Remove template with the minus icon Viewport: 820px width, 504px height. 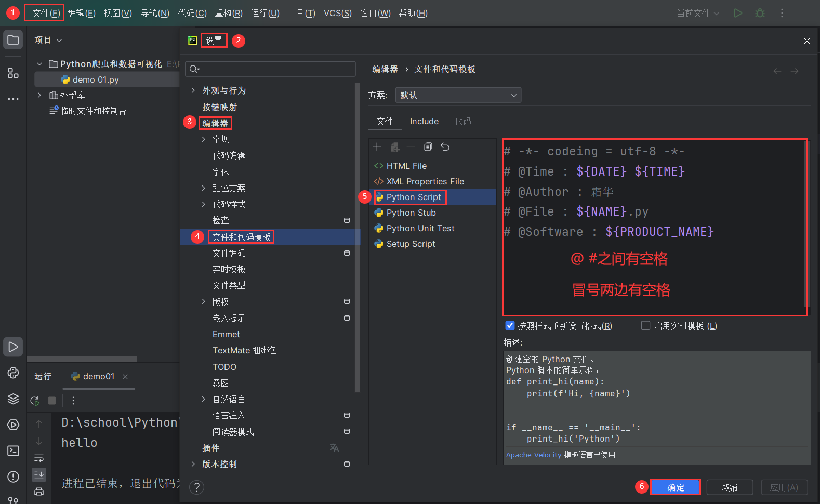(411, 147)
